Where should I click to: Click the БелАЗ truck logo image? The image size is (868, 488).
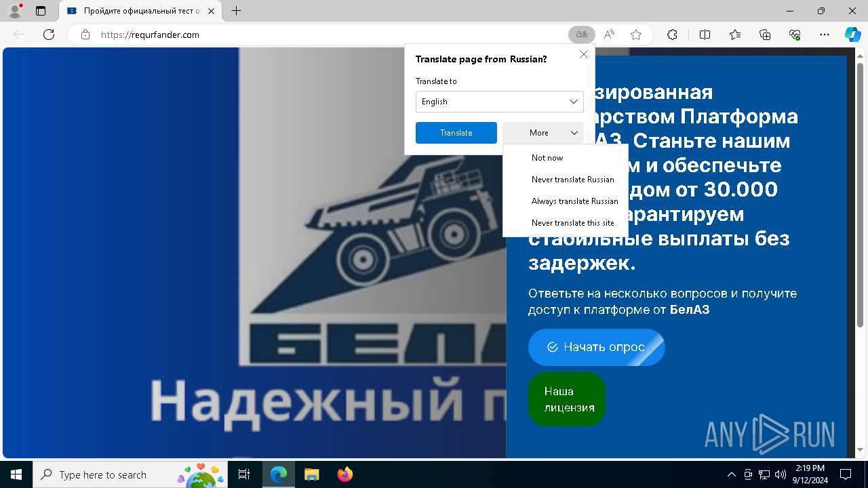tap(372, 207)
